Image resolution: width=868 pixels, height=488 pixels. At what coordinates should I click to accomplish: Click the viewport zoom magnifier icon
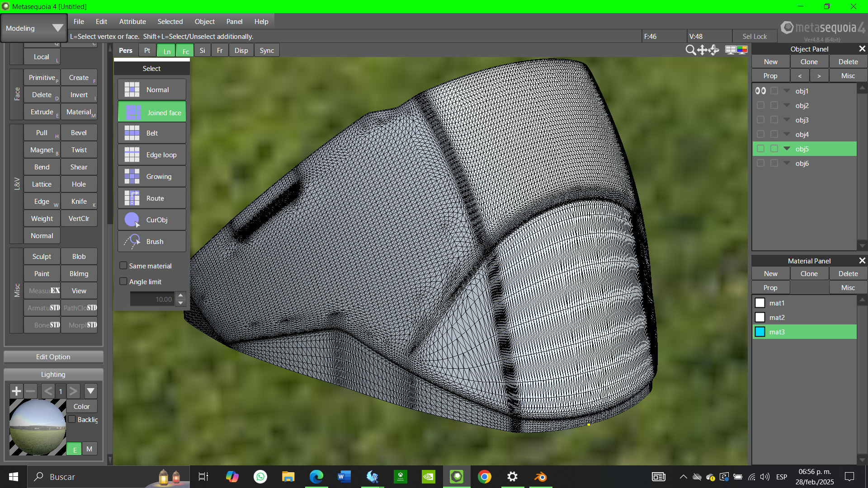[x=690, y=50]
